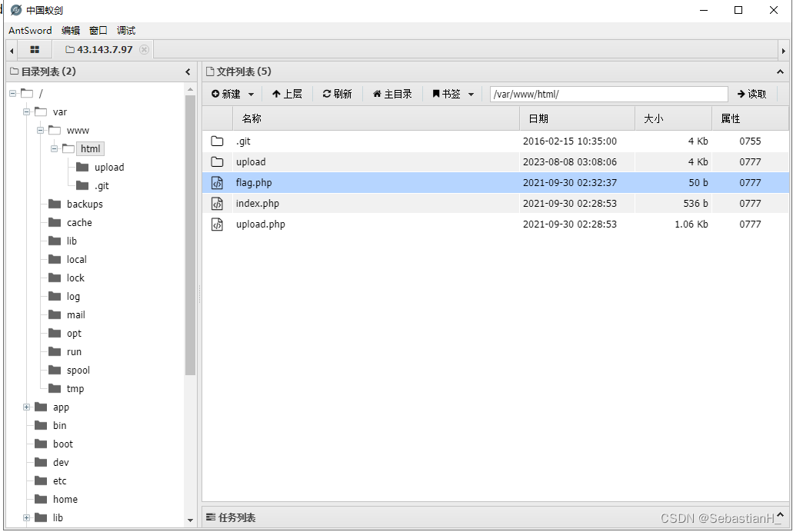Open the 书签 bookmarks icon
Screen dimensions: 793x532
[x=435, y=93]
